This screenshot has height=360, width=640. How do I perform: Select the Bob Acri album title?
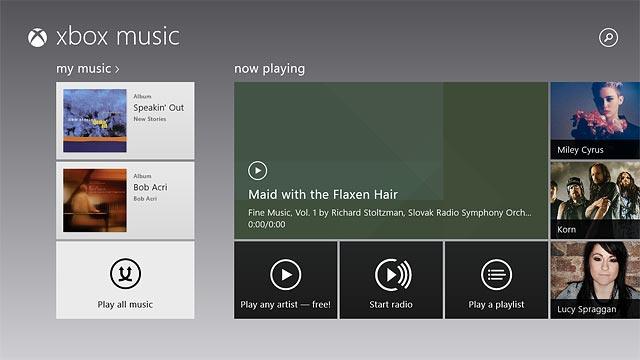[x=150, y=187]
